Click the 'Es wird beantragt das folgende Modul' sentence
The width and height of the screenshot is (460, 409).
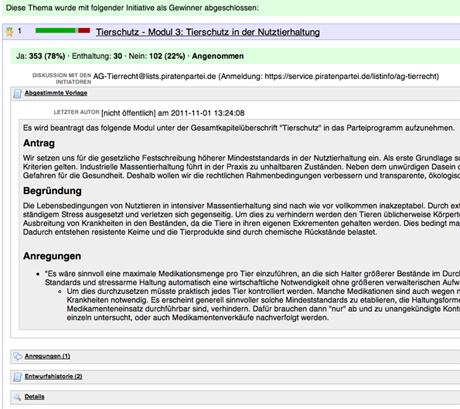pos(239,128)
